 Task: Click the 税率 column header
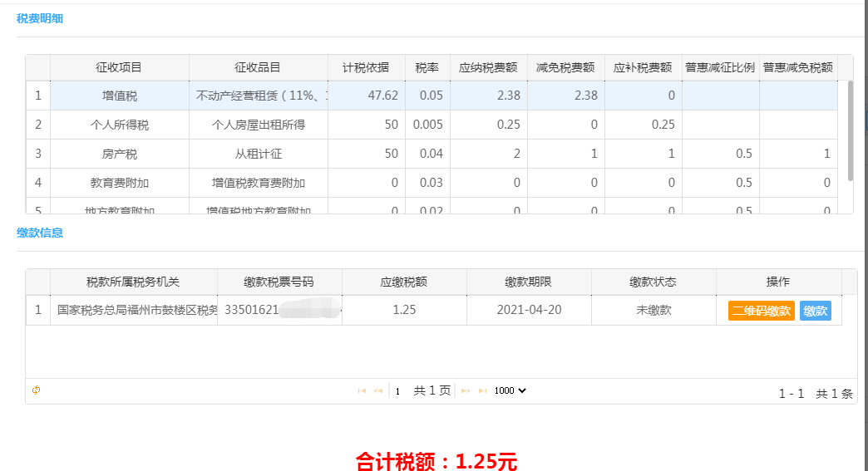pyautogui.click(x=427, y=67)
